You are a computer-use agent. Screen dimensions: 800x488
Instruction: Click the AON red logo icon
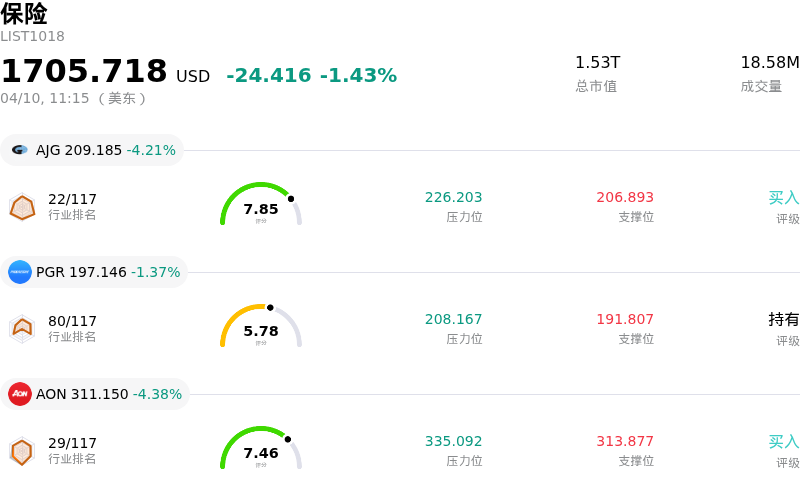click(20, 394)
